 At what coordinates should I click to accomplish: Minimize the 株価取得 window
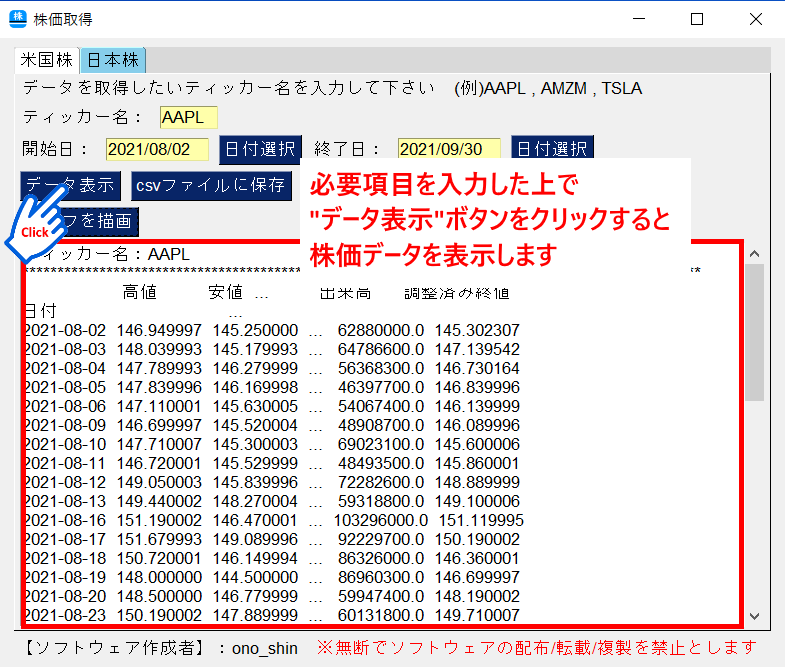click(639, 19)
